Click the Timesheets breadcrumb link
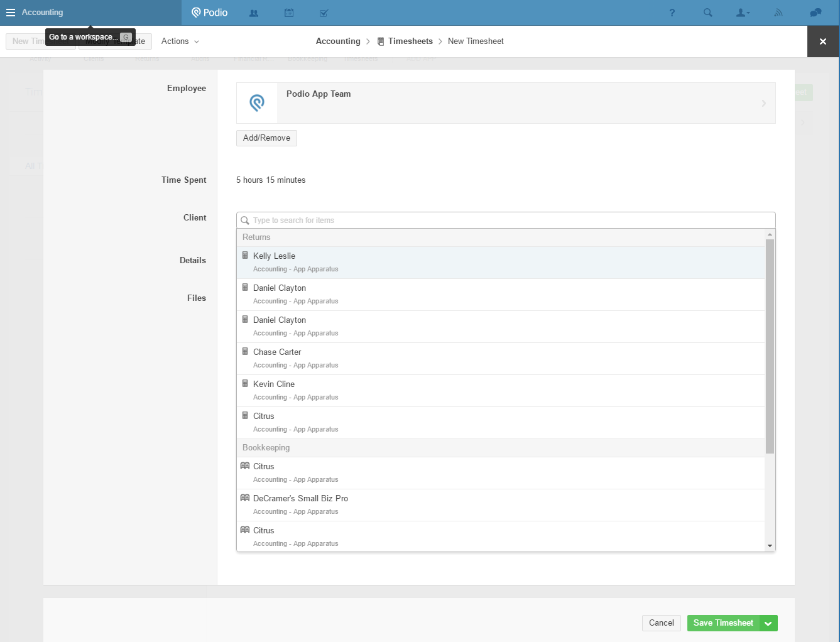The image size is (840, 642). (x=410, y=41)
